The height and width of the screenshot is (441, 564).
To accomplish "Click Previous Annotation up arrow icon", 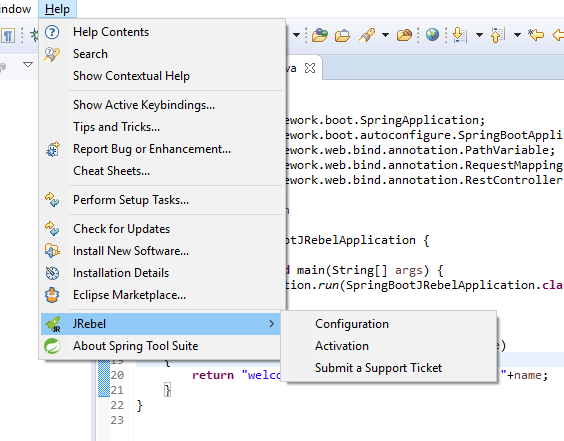I will [498, 35].
